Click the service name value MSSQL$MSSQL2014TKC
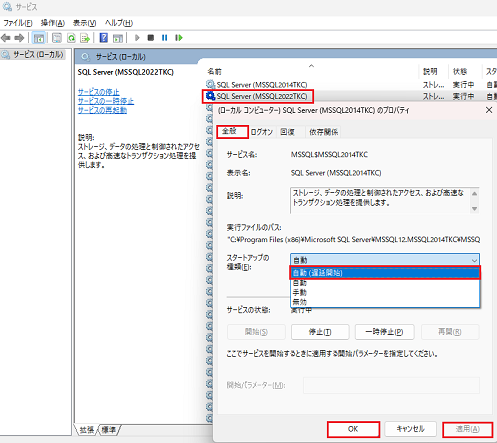This screenshot has height=443, width=497. pos(329,155)
